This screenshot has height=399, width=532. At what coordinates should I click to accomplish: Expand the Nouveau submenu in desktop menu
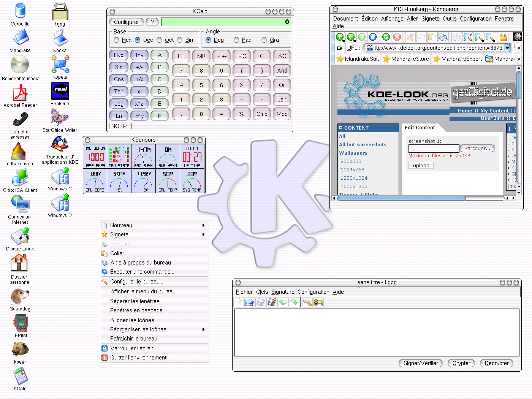(155, 225)
